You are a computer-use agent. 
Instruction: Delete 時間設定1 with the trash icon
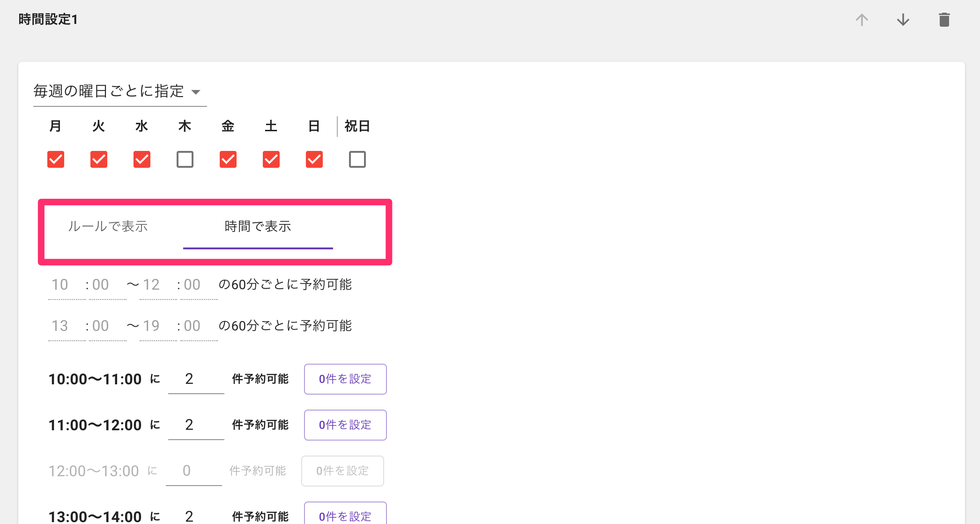click(944, 20)
